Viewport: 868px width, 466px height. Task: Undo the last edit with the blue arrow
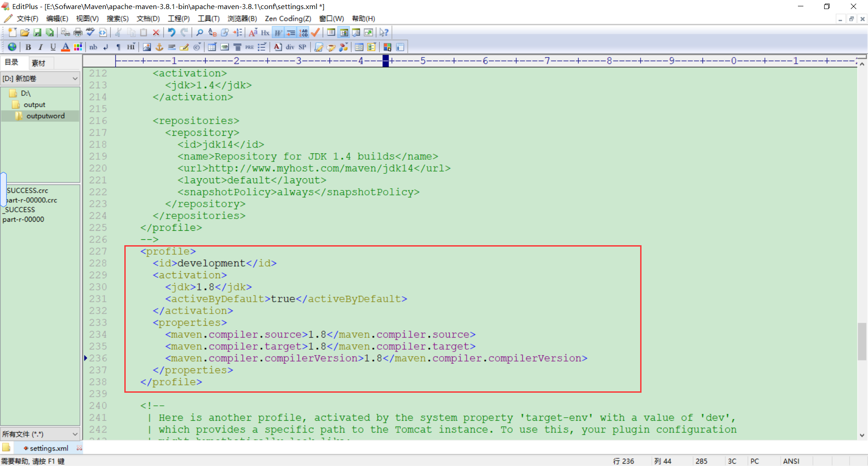172,33
